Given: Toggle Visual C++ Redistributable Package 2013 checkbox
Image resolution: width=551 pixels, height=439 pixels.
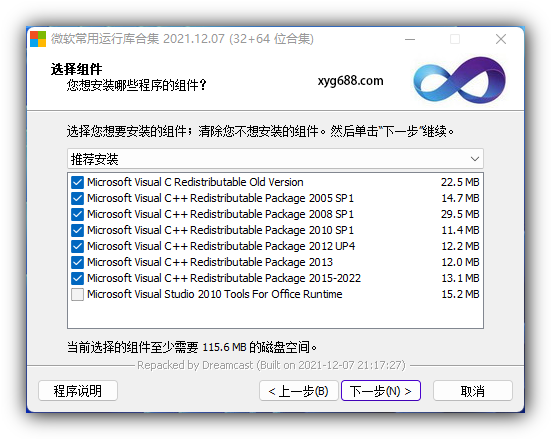Looking at the screenshot, I should pyautogui.click(x=77, y=262).
